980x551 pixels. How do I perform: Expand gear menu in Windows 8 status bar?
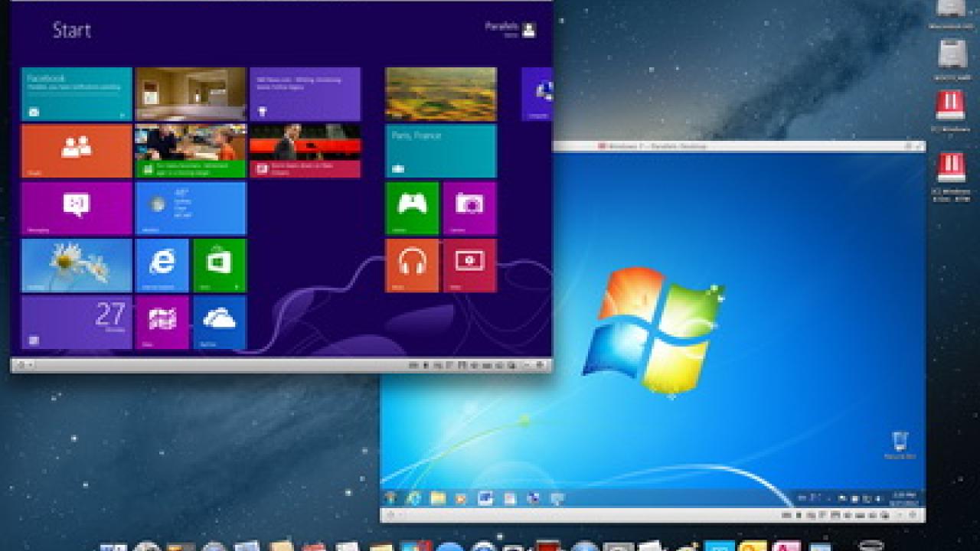[23, 365]
